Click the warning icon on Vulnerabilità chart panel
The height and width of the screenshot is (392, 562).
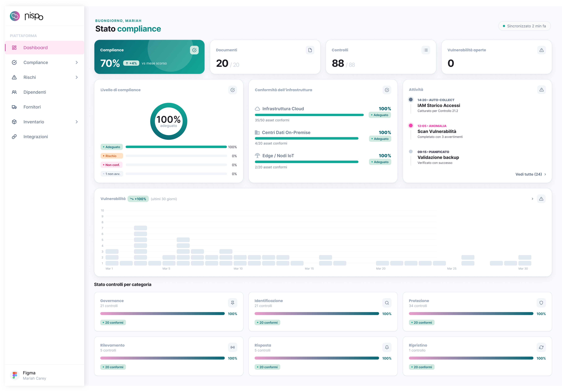pyautogui.click(x=541, y=199)
